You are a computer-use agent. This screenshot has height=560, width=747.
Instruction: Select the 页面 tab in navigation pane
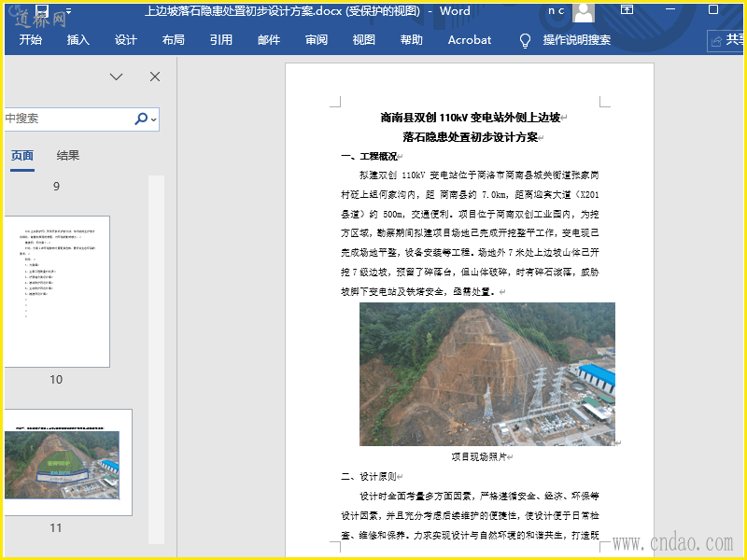[22, 156]
